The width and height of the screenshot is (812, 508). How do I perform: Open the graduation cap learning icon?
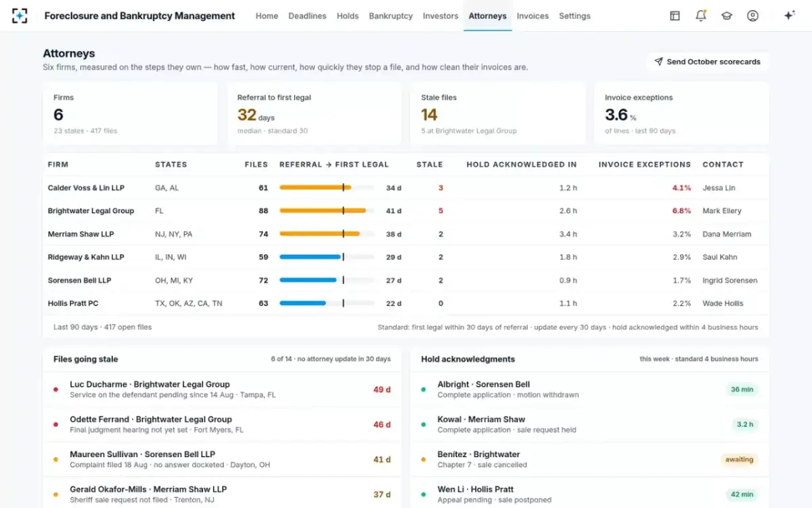(727, 16)
